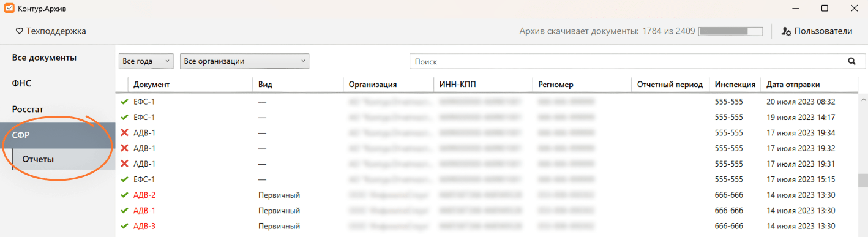
Task: Click into the Поиск search field
Action: (627, 61)
